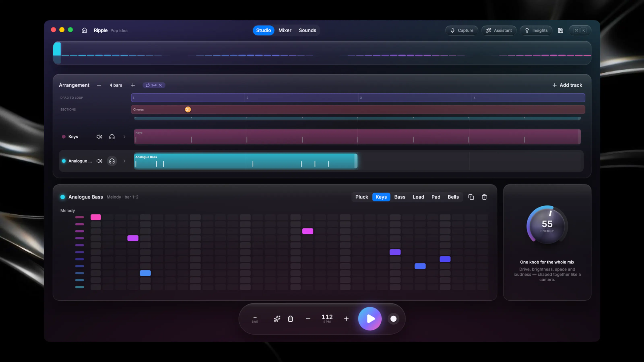The width and height of the screenshot is (644, 362).
Task: Click the '4 bars' length label
Action: pyautogui.click(x=116, y=85)
